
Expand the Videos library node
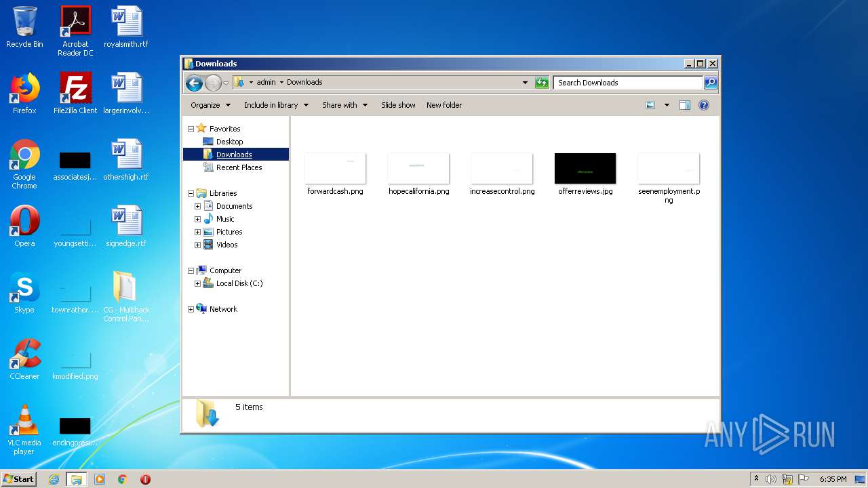click(x=197, y=245)
